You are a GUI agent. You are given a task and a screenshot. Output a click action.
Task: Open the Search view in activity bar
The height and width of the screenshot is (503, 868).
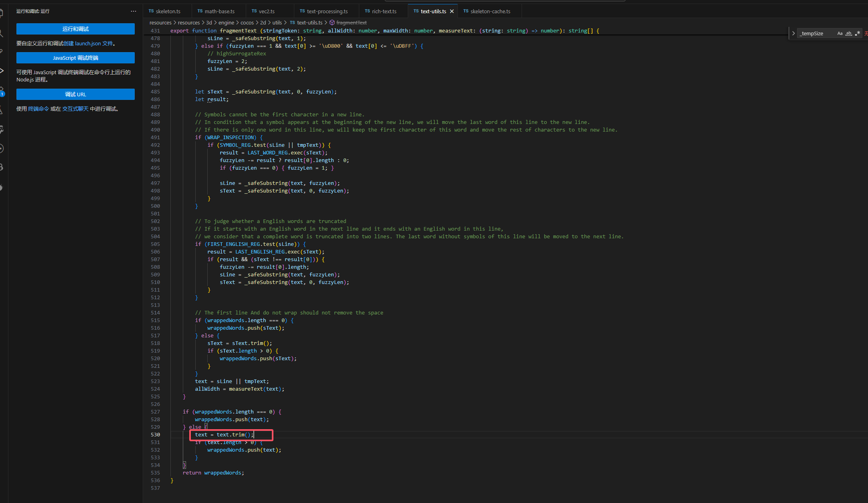[2, 33]
